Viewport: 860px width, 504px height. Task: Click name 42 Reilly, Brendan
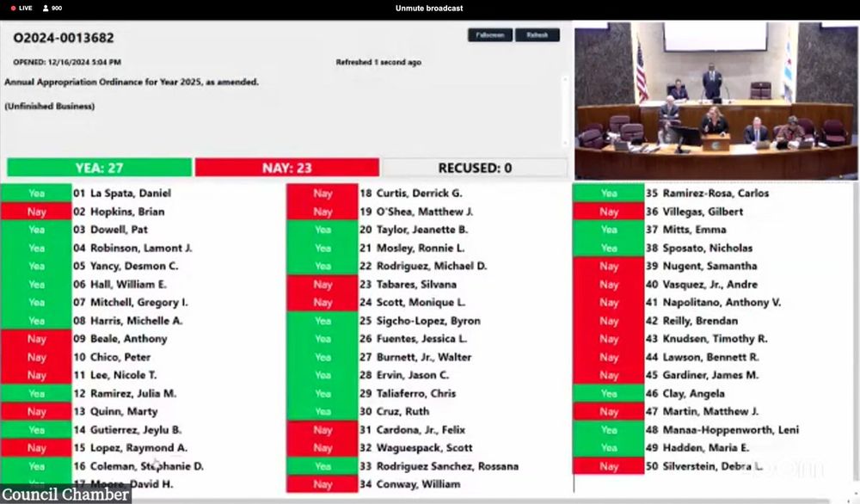click(692, 321)
